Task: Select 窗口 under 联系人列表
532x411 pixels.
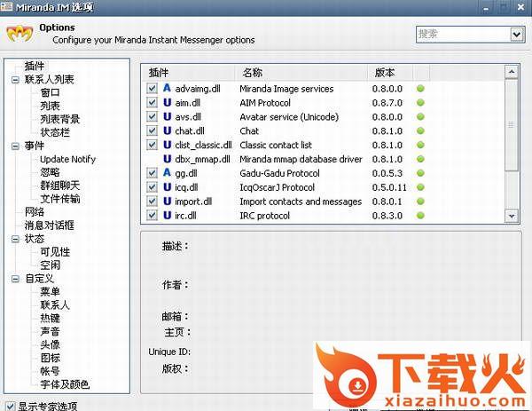Action: (51, 92)
